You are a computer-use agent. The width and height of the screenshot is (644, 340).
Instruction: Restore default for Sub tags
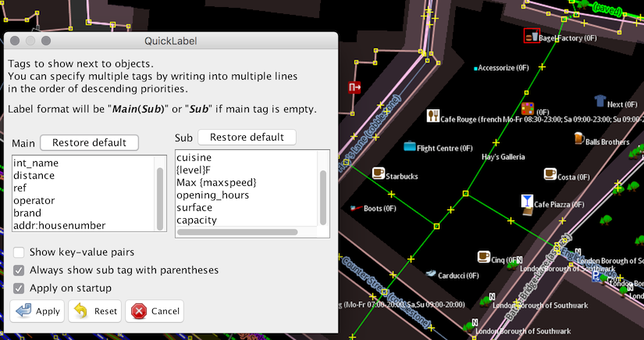tap(247, 137)
